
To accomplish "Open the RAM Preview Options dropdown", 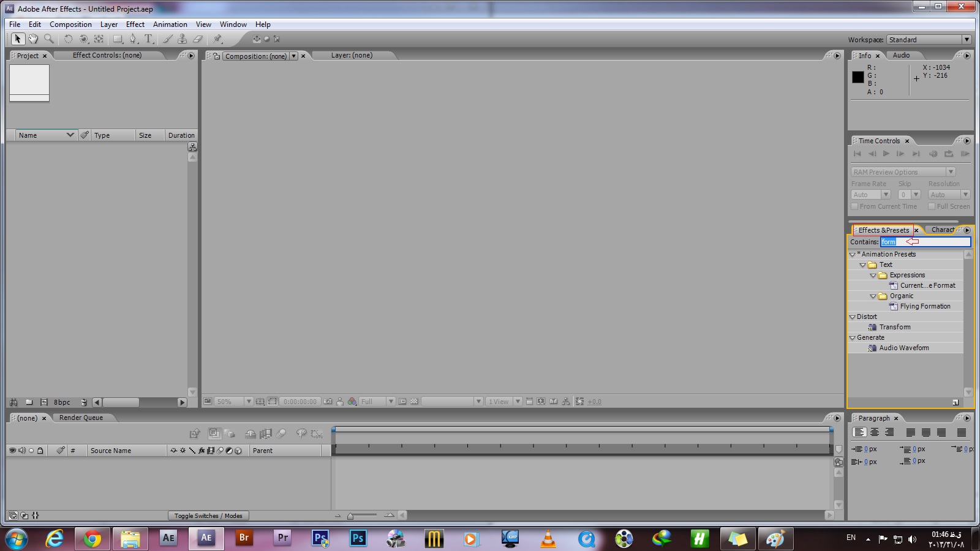I will click(903, 172).
